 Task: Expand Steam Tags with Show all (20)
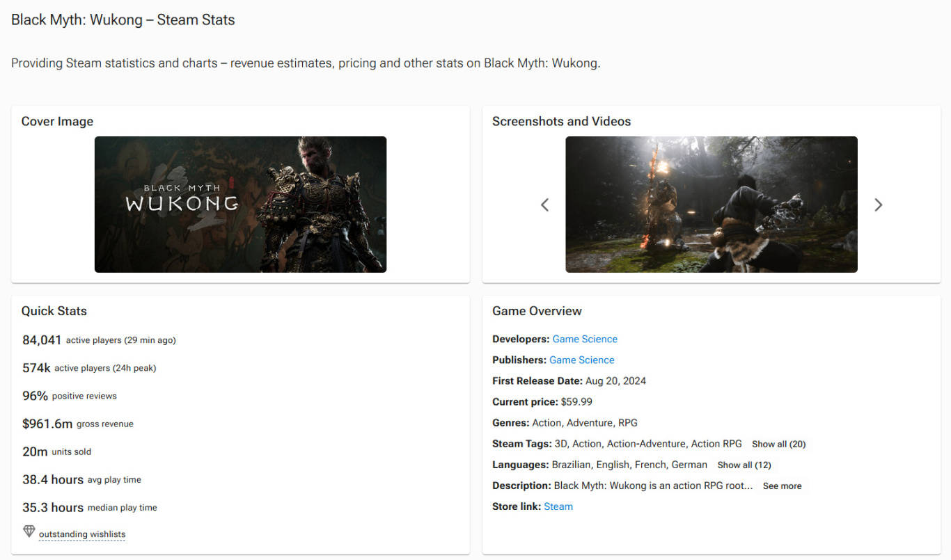coord(778,444)
